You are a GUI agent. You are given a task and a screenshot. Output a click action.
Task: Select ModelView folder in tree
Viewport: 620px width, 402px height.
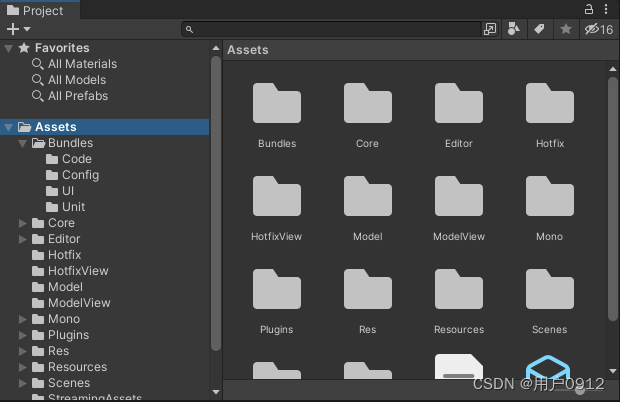[x=79, y=303]
